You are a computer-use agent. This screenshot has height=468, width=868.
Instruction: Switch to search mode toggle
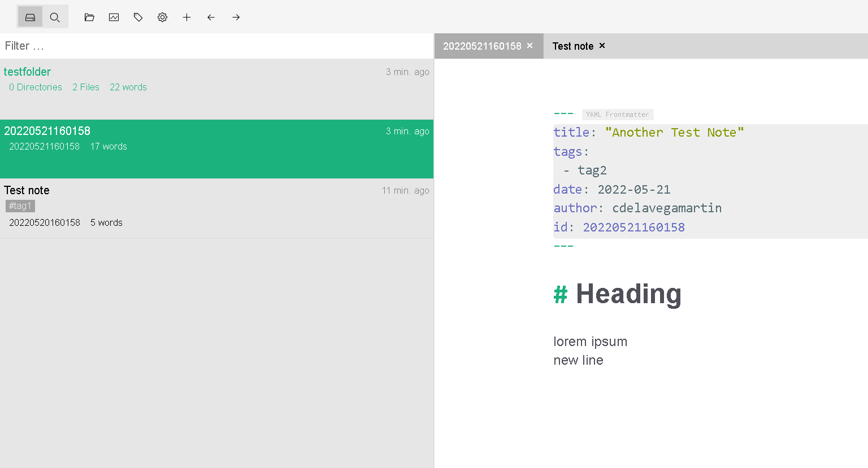click(55, 17)
